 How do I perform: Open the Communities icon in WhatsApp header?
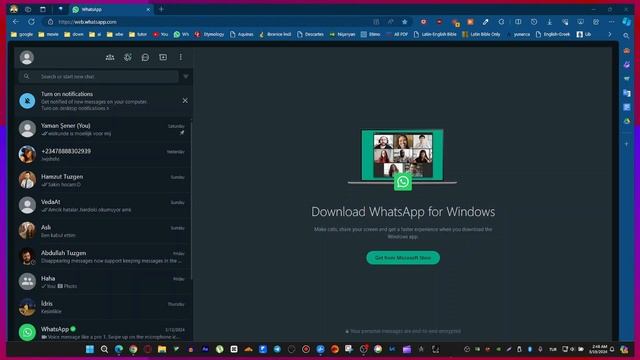pos(110,57)
